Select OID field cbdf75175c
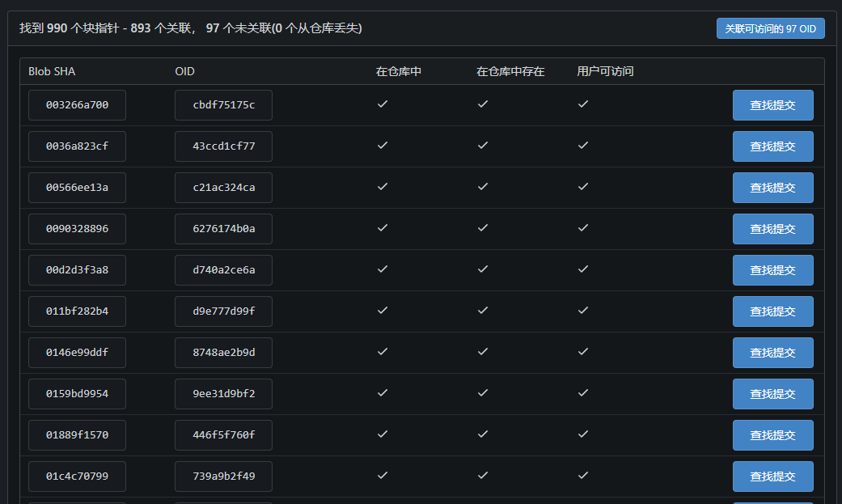The width and height of the screenshot is (842, 504). click(223, 105)
